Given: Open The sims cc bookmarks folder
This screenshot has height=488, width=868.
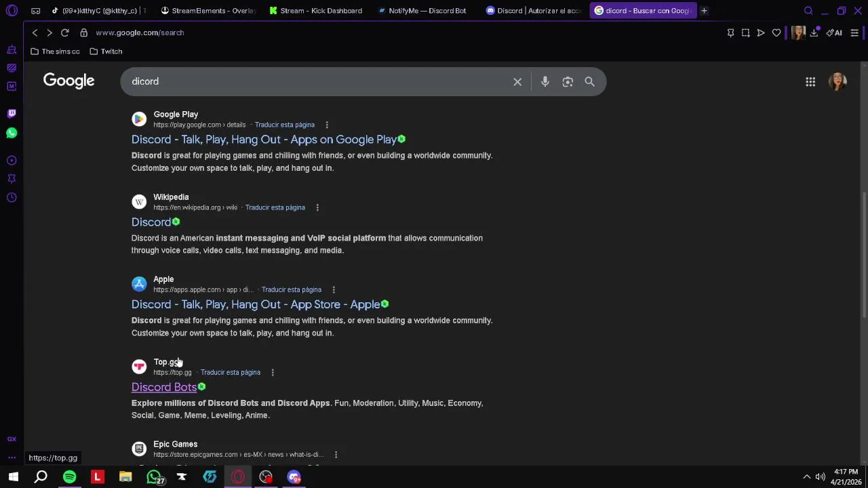Looking at the screenshot, I should coord(55,52).
